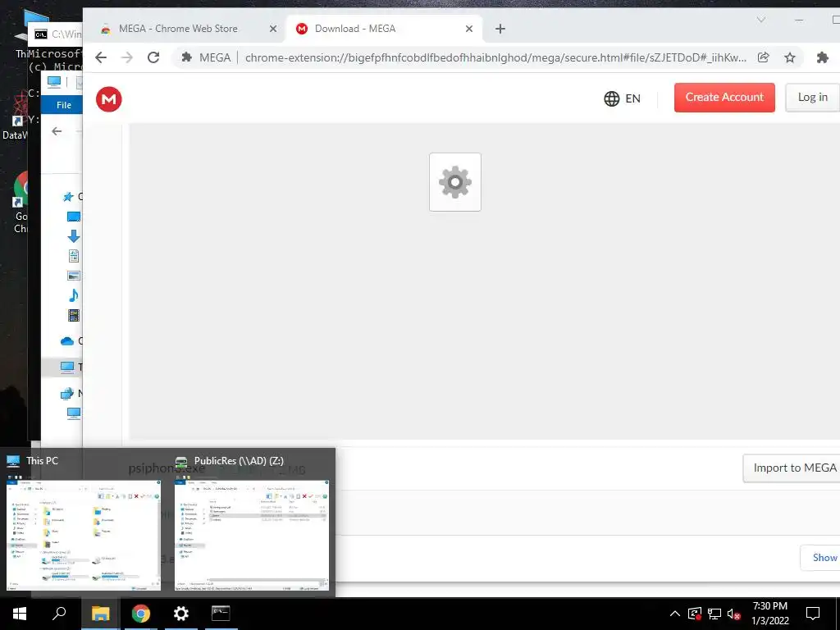Image resolution: width=840 pixels, height=630 pixels.
Task: Select Downloads arrow in Explorer sidebar
Action: (x=73, y=236)
